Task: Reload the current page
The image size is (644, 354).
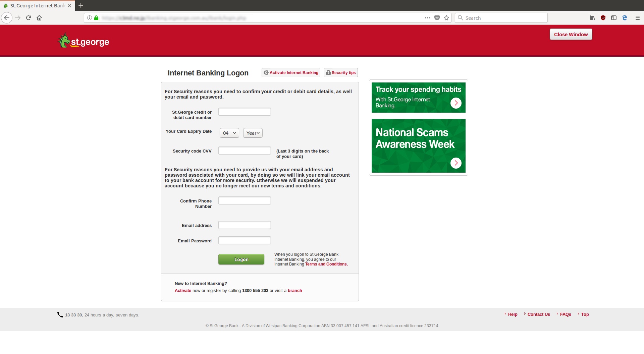Action: tap(29, 18)
